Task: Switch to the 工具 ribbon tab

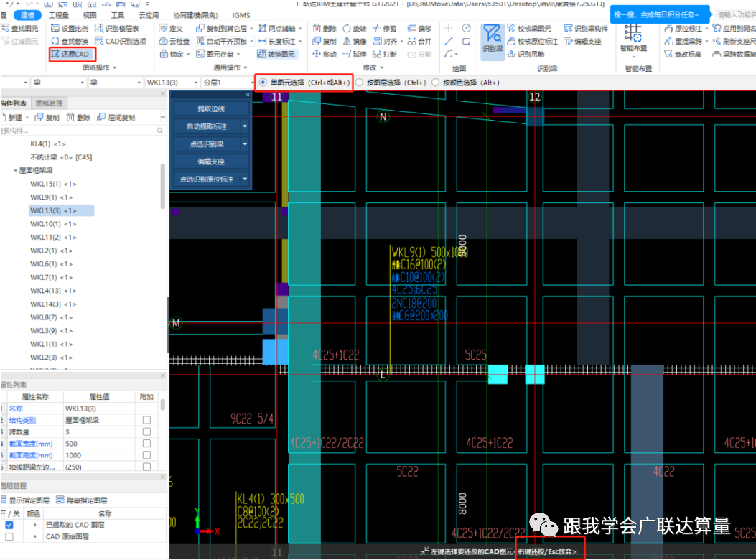Action: 118,15
